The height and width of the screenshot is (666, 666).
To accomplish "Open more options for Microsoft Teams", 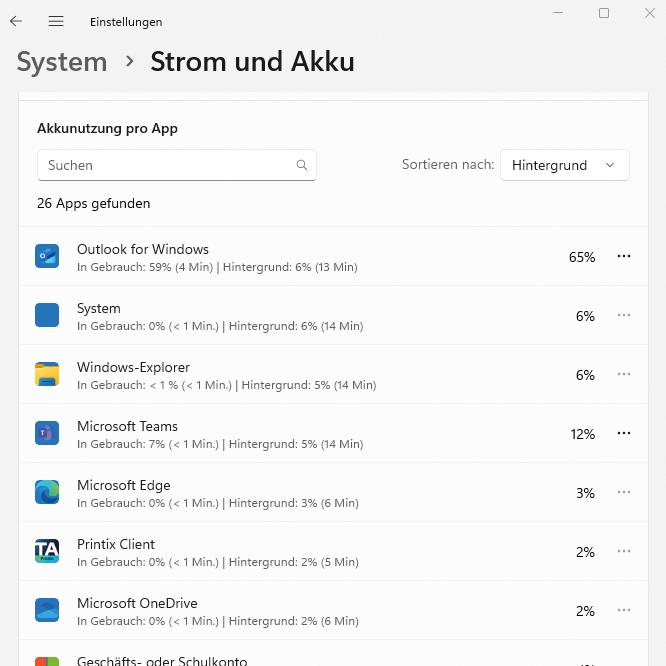I will point(624,433).
